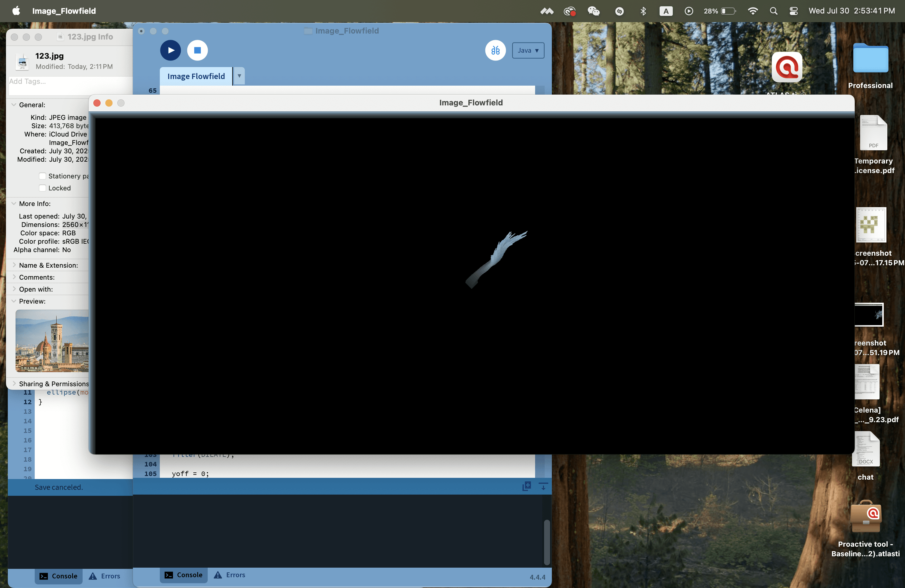Click the scroll-to-bottom console icon
The image size is (905, 588).
[543, 486]
